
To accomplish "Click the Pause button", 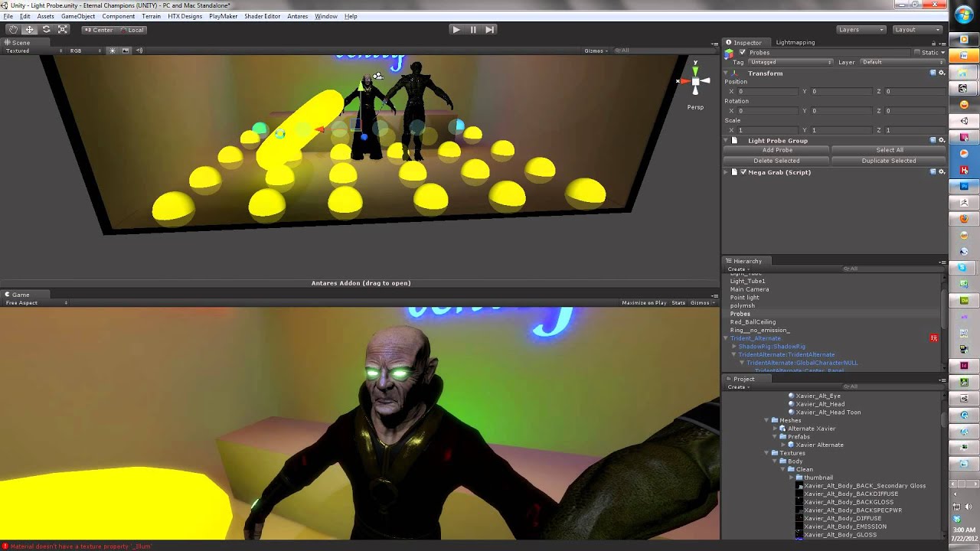I will tap(473, 29).
